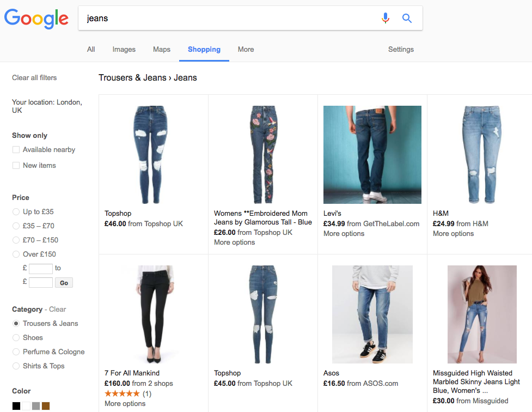Choose the Shoes category

(16, 338)
